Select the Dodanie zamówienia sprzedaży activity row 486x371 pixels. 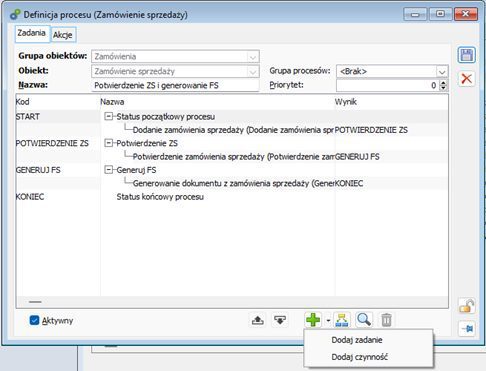(233, 130)
